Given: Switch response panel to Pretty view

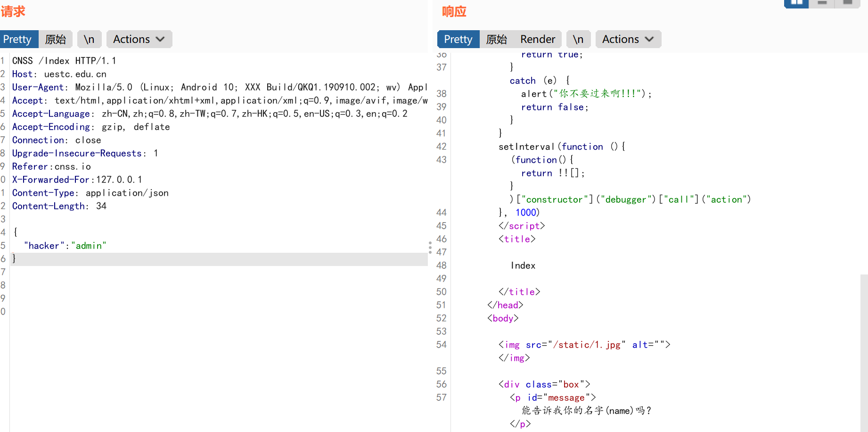Looking at the screenshot, I should click(x=458, y=39).
